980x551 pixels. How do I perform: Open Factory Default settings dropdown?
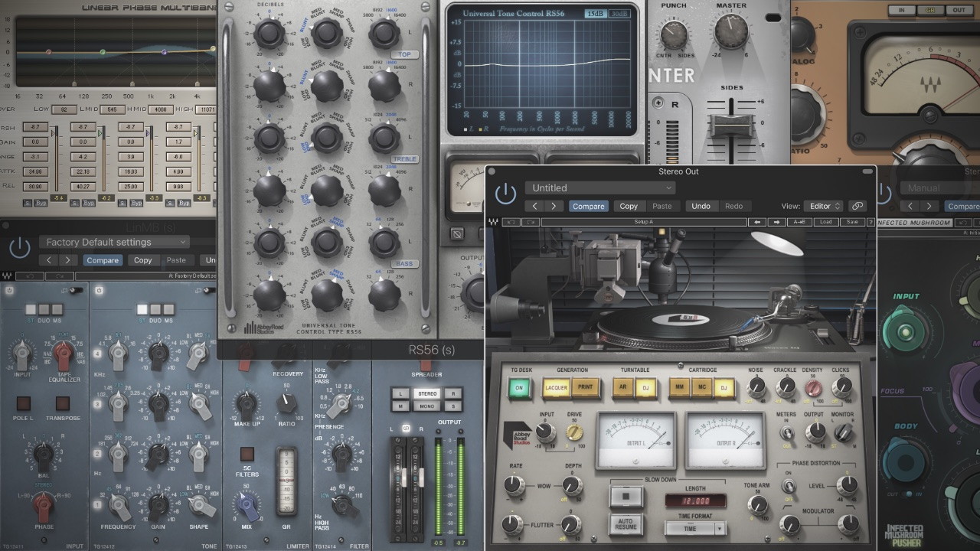114,242
